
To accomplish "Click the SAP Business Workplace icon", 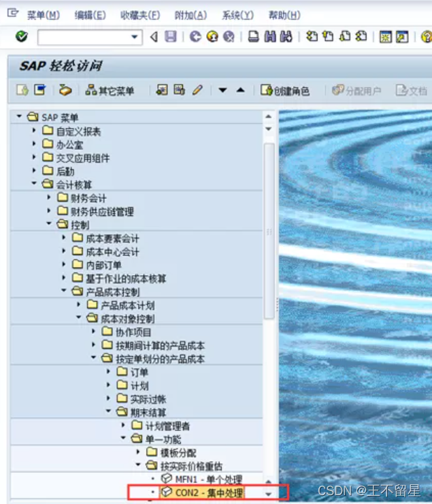I will point(65,90).
